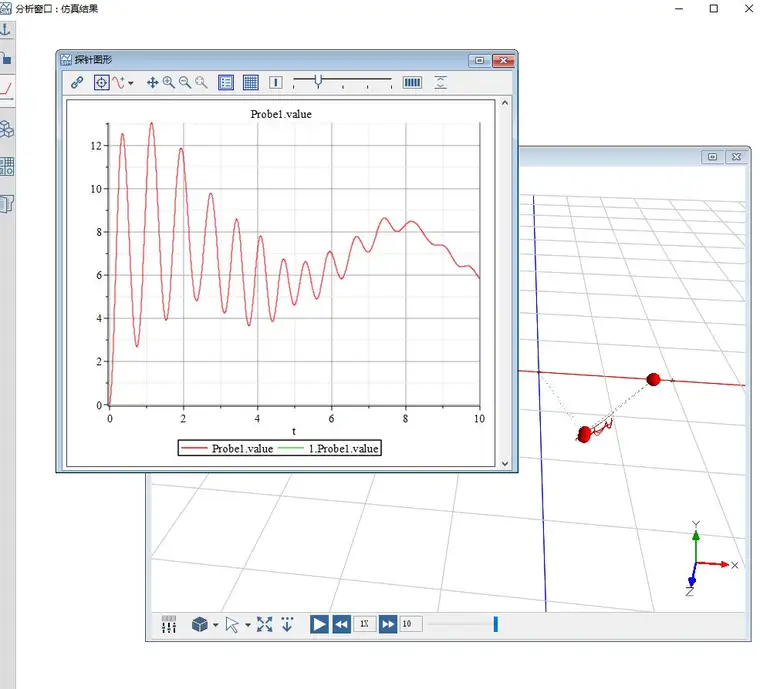This screenshot has width=760, height=689.
Task: Click the fit-to-view expand arrows icon
Action: 264,624
